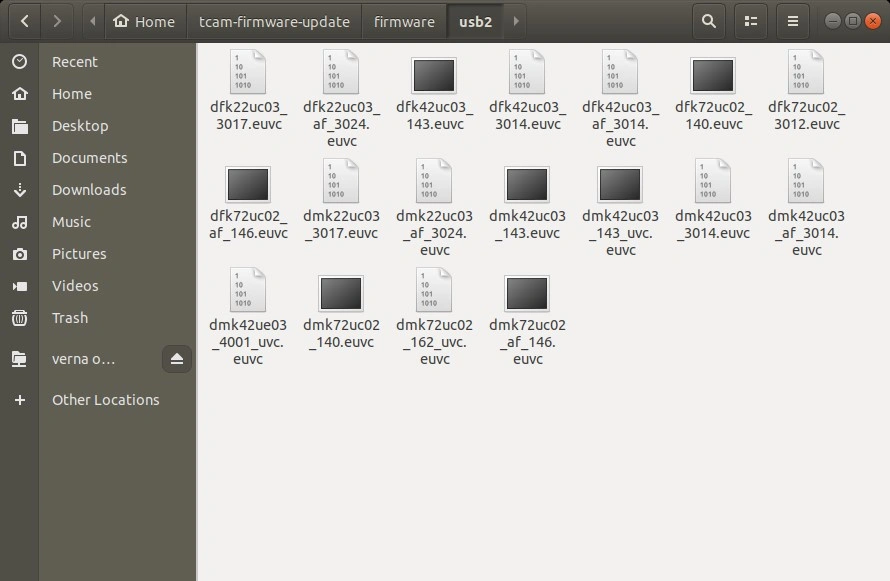Eject the verna volume in the sidebar
Screen dimensions: 890x581
(177, 359)
